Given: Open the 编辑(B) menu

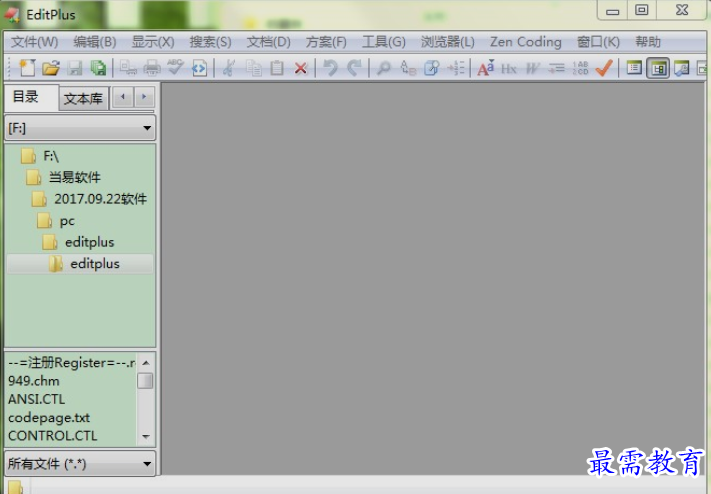Looking at the screenshot, I should [95, 42].
